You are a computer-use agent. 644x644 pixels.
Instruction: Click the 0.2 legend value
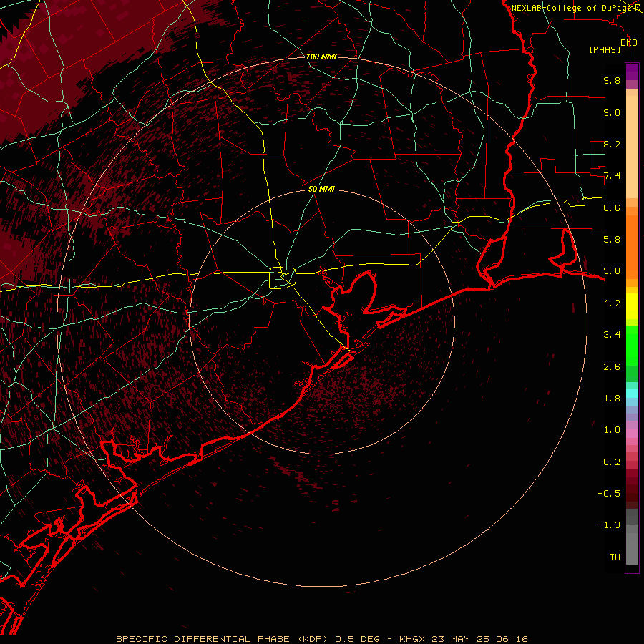[x=612, y=462]
